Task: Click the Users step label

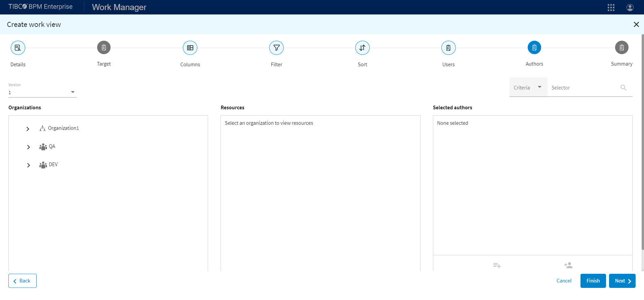Action: tap(448, 65)
